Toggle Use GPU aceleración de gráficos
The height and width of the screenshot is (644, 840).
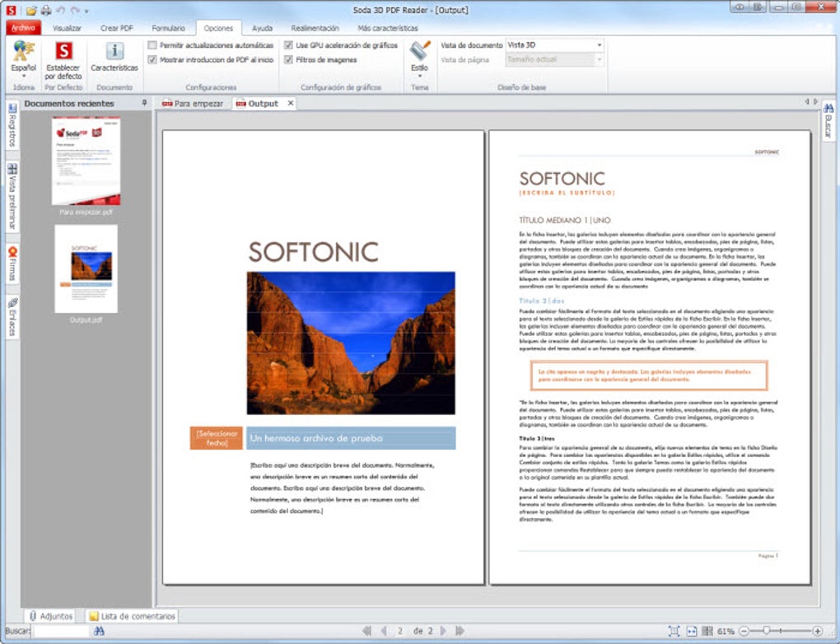coord(289,45)
